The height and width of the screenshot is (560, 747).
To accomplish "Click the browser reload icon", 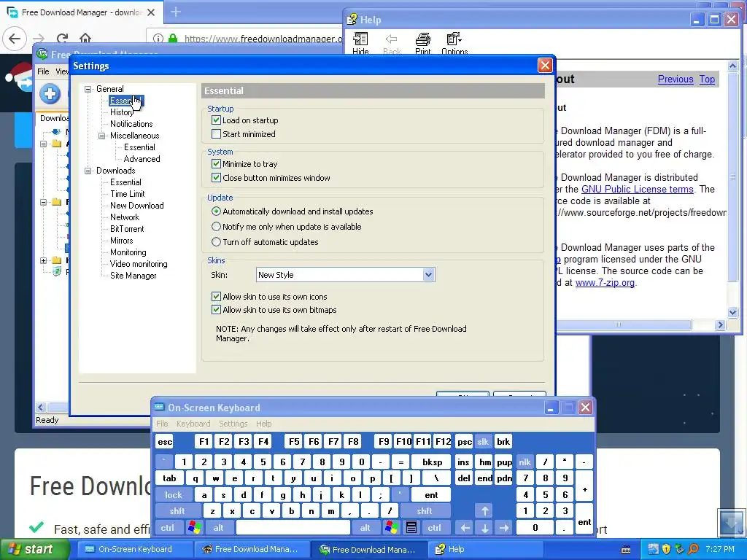I will [x=62, y=39].
